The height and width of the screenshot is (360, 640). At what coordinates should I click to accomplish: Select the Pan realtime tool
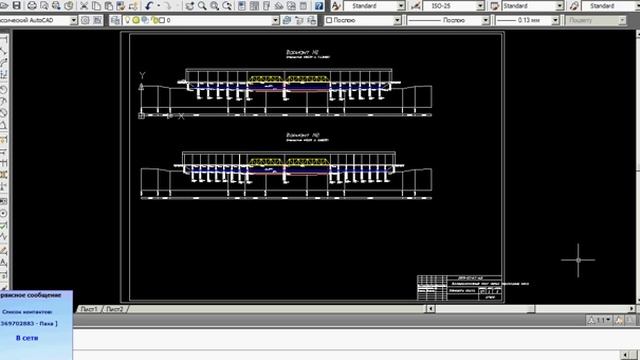[x=190, y=6]
